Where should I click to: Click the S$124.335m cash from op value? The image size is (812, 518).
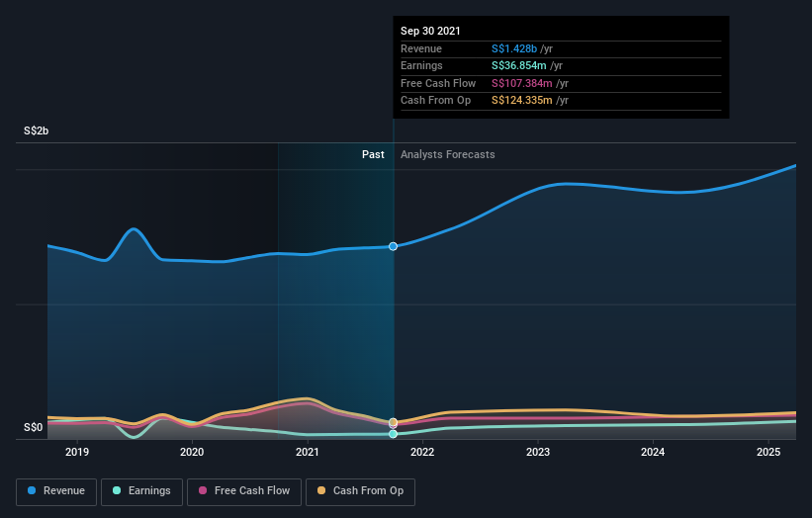(x=522, y=101)
